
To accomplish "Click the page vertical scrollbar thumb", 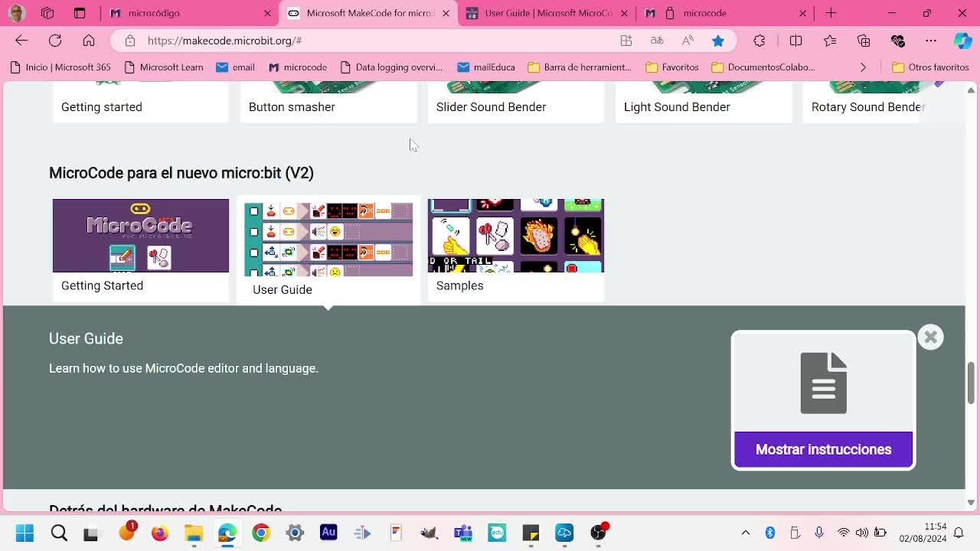I will click(971, 382).
